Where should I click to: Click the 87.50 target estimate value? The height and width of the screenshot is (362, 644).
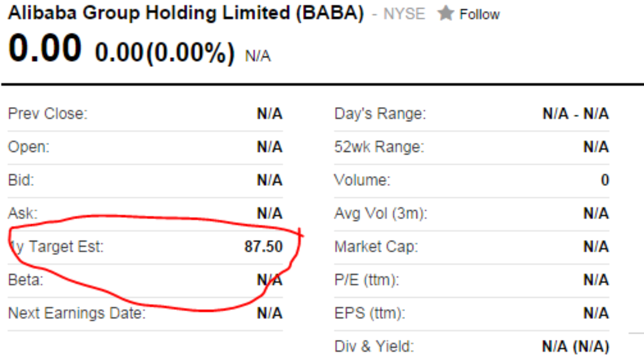264,247
